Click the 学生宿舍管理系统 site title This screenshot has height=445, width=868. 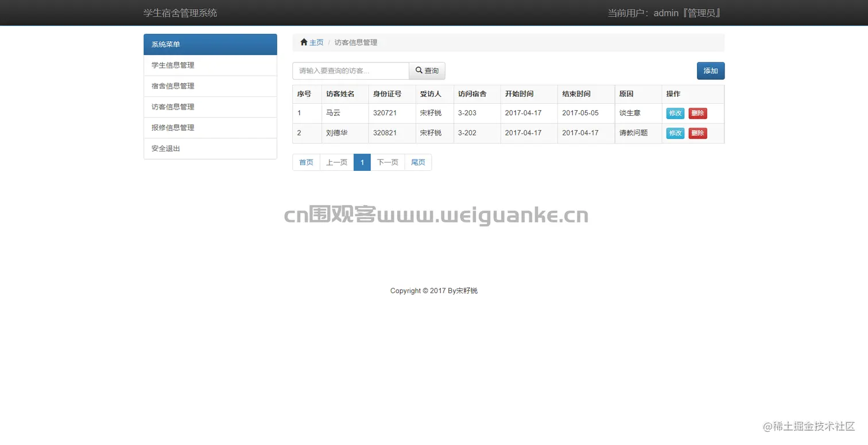(x=180, y=13)
